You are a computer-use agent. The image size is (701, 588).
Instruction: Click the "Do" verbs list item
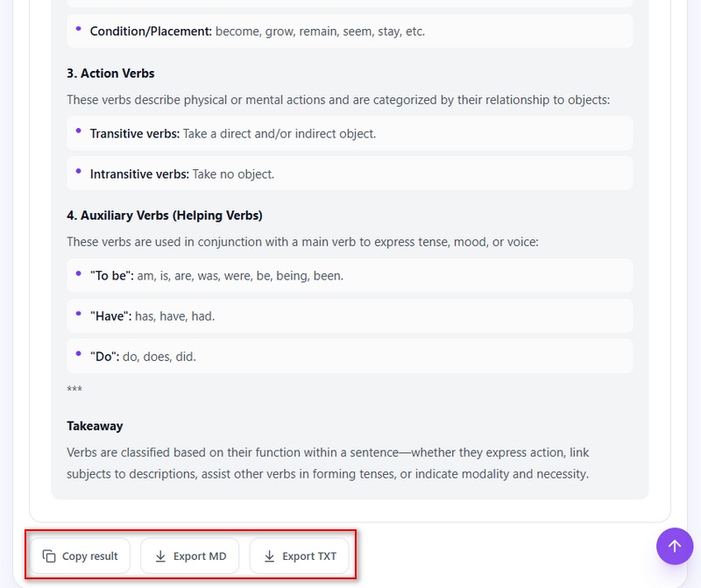pyautogui.click(x=350, y=357)
